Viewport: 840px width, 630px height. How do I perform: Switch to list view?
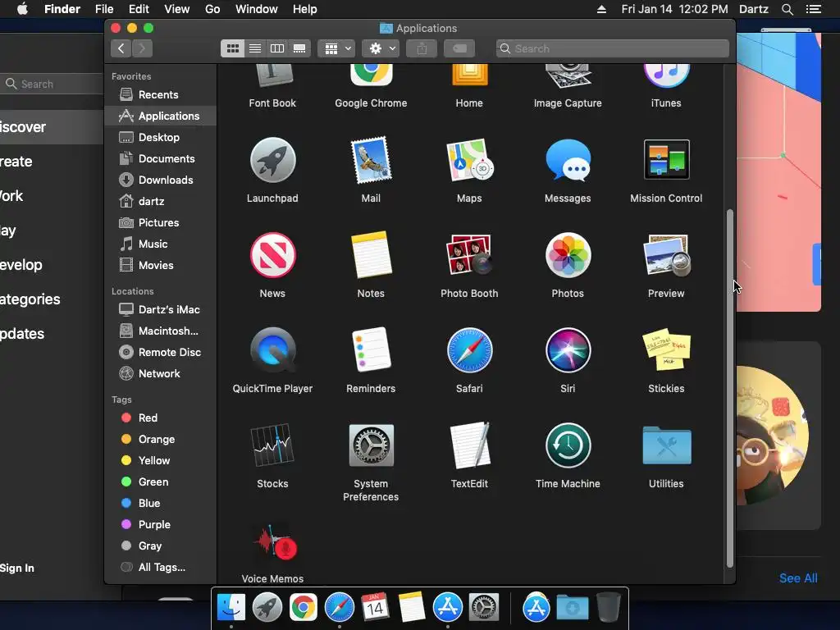(255, 48)
